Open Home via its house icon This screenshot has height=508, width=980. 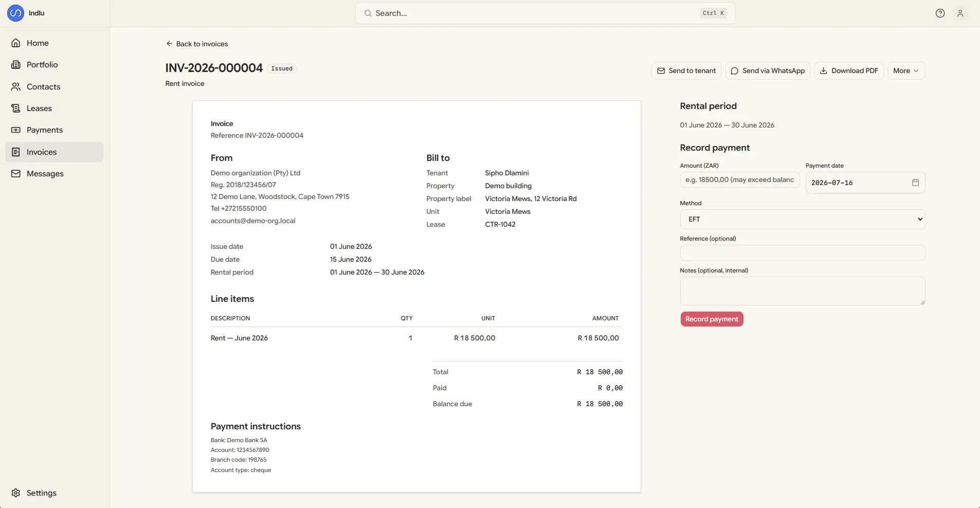(x=16, y=43)
